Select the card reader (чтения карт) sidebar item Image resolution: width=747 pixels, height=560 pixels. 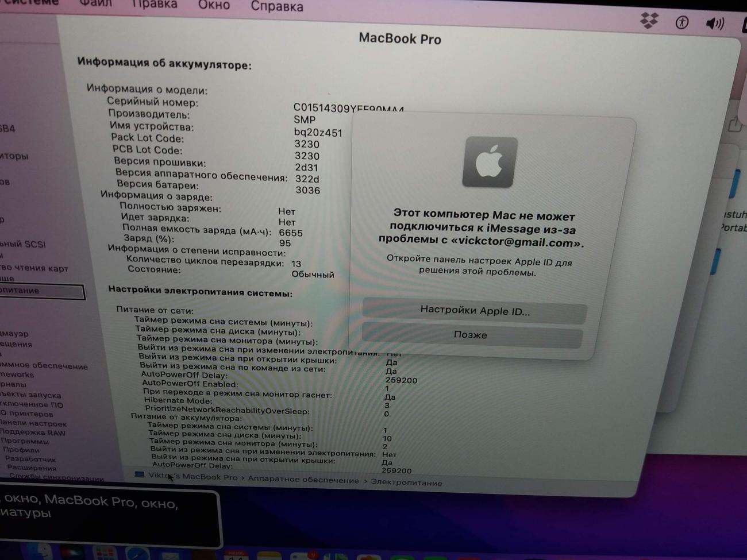(x=34, y=268)
